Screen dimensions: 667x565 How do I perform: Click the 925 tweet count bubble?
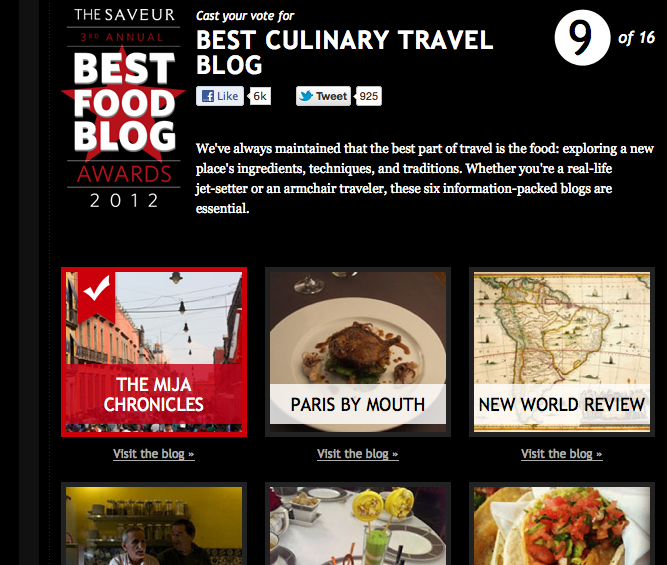(x=368, y=96)
